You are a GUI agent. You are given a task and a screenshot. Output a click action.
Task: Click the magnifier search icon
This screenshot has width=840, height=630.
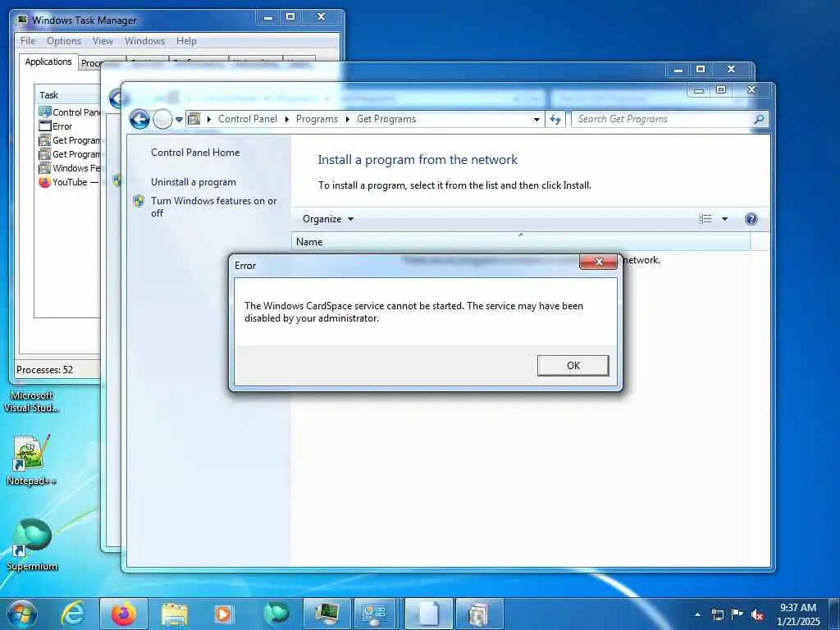(x=759, y=119)
